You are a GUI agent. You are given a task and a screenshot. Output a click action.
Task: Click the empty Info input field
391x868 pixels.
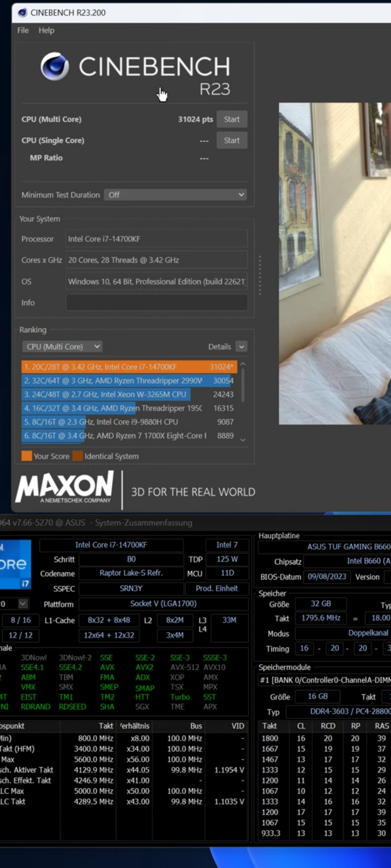coord(156,303)
